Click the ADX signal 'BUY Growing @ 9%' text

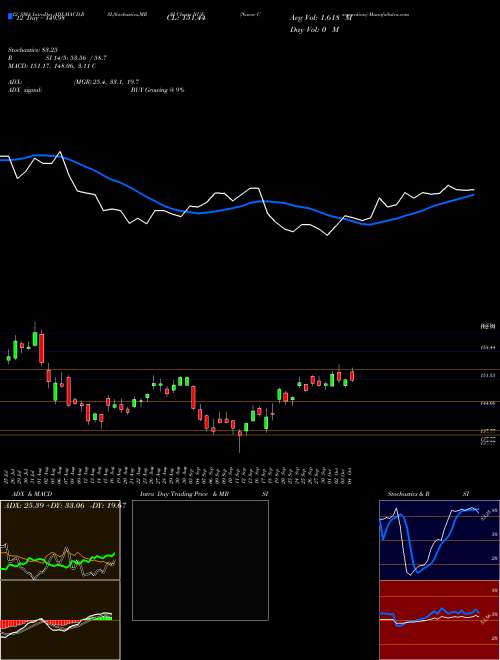(157, 90)
